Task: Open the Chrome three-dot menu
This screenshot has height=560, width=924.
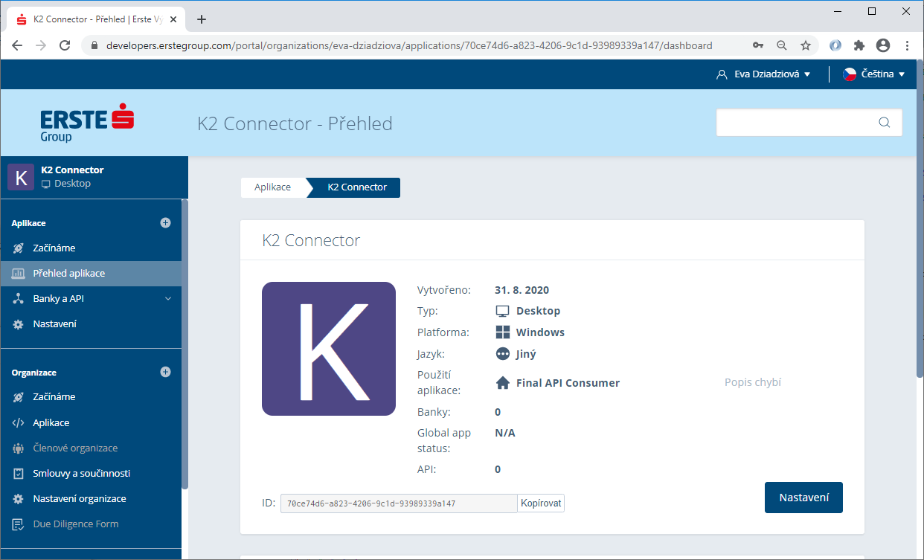Action: (907, 45)
